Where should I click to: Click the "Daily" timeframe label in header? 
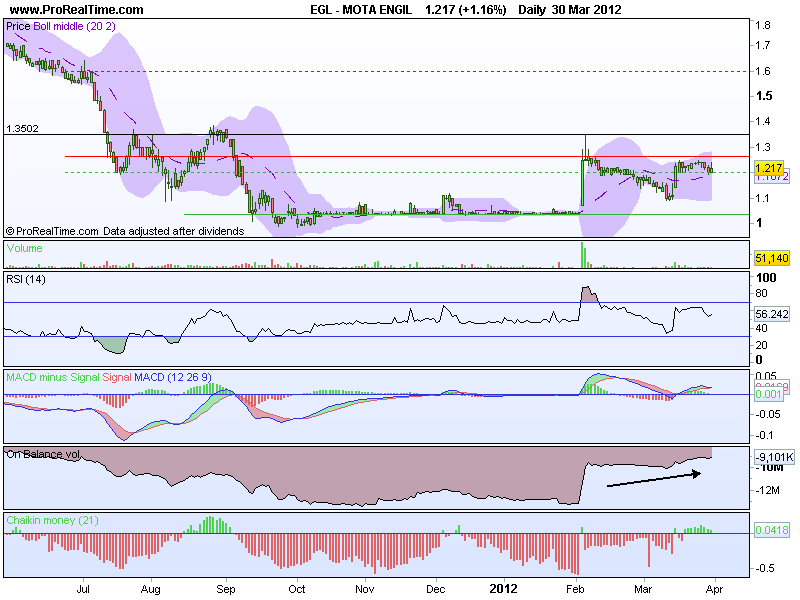point(532,10)
